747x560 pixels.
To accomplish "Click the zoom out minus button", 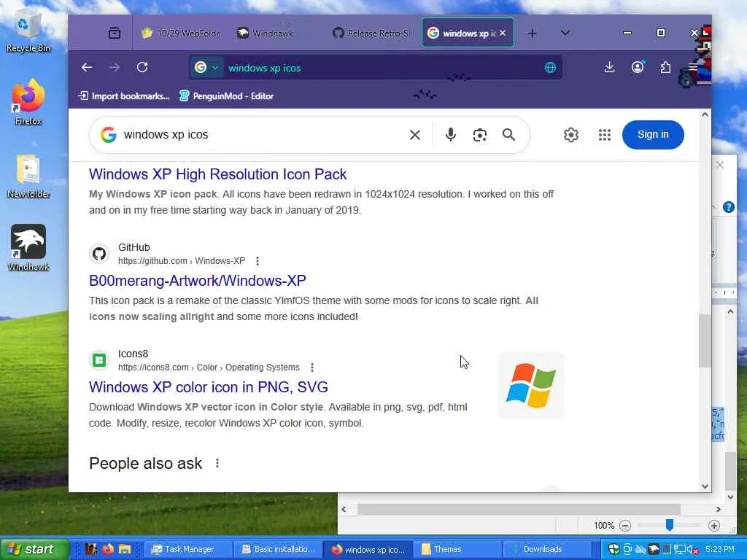I will (625, 526).
